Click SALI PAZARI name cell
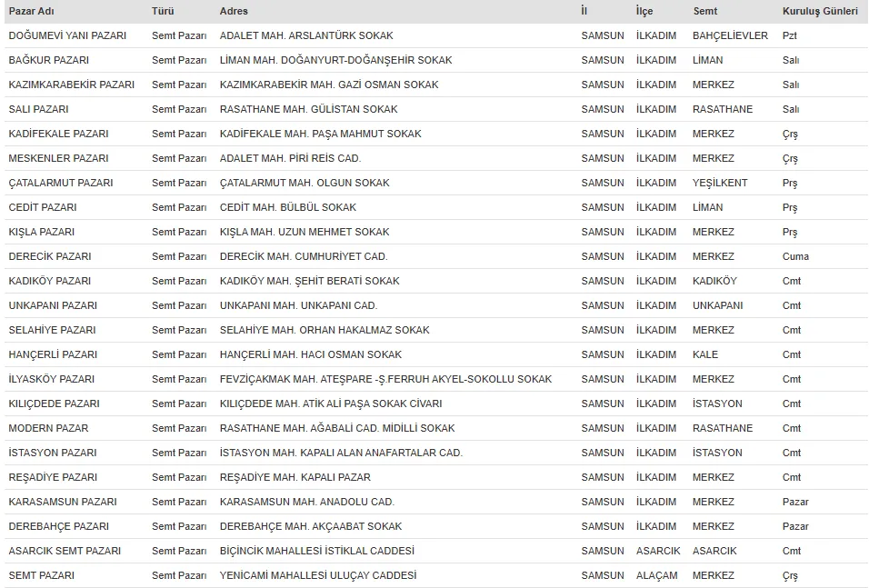Screen dimensions: 869x588 [39, 109]
